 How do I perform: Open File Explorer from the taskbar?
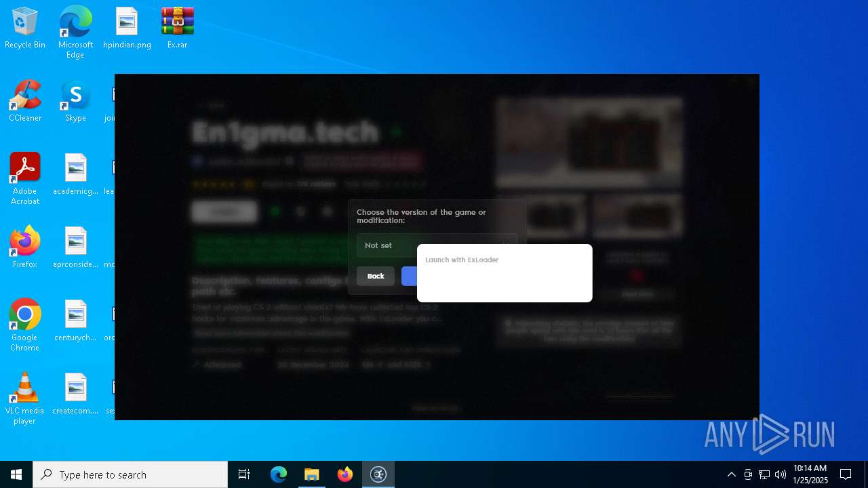tap(312, 474)
